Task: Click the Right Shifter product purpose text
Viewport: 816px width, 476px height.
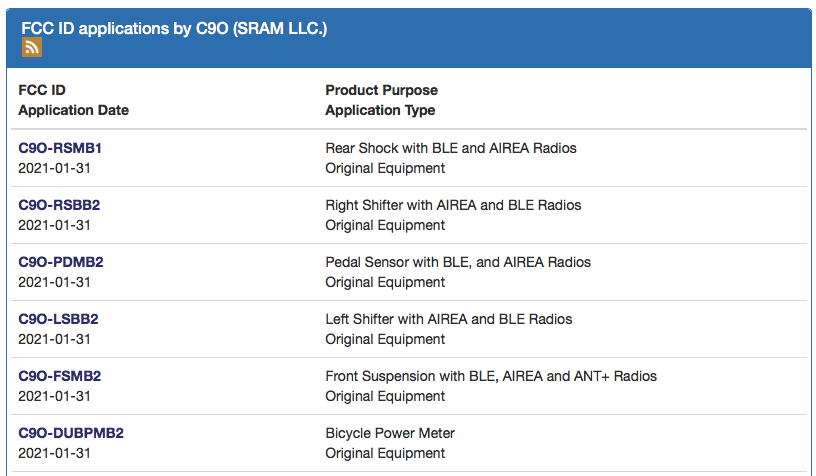Action: 453,205
